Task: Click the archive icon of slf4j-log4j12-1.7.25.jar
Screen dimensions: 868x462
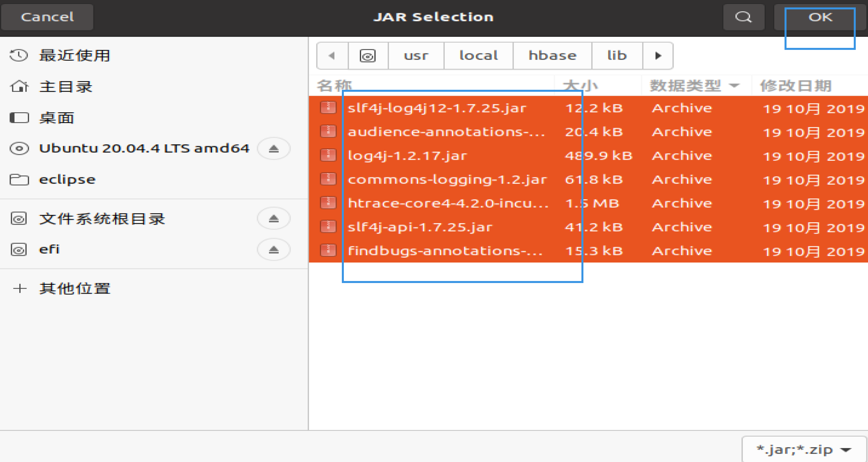Action: tap(328, 107)
